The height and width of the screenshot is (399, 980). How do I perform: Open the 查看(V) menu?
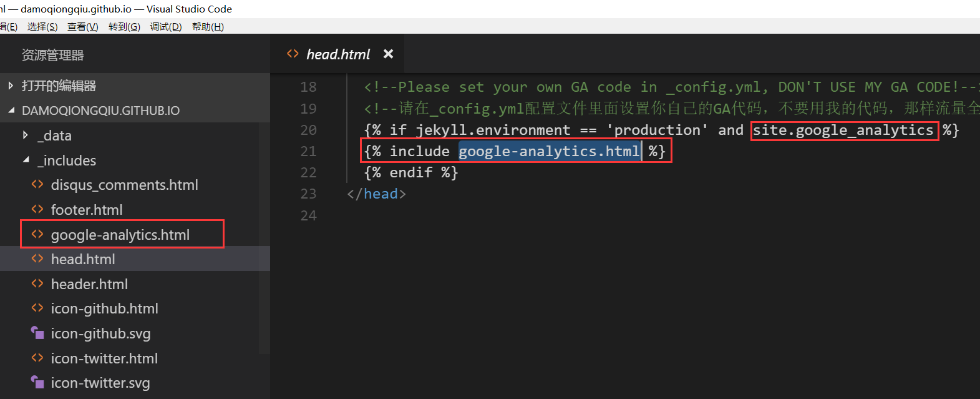82,26
